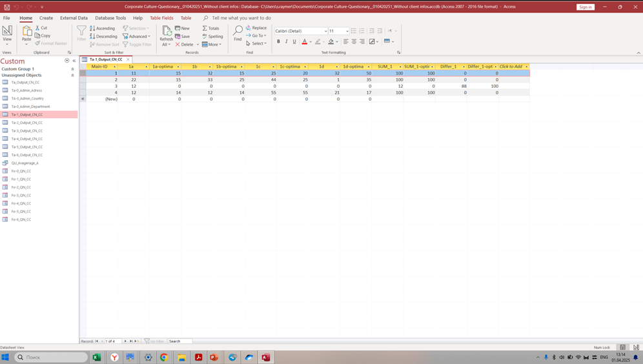
Task: Open the File menu
Action: click(x=6, y=18)
